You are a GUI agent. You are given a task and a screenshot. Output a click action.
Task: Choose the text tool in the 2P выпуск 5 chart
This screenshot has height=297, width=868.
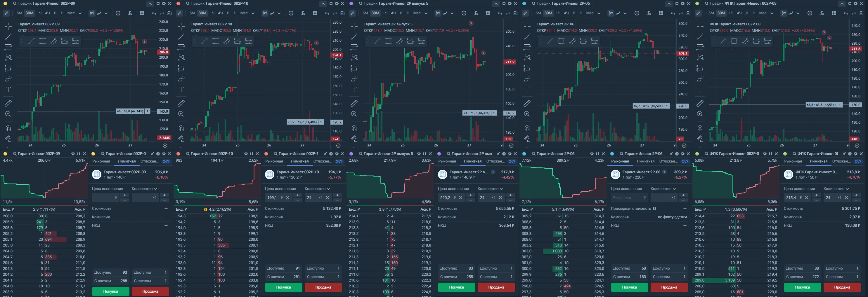coord(354,89)
